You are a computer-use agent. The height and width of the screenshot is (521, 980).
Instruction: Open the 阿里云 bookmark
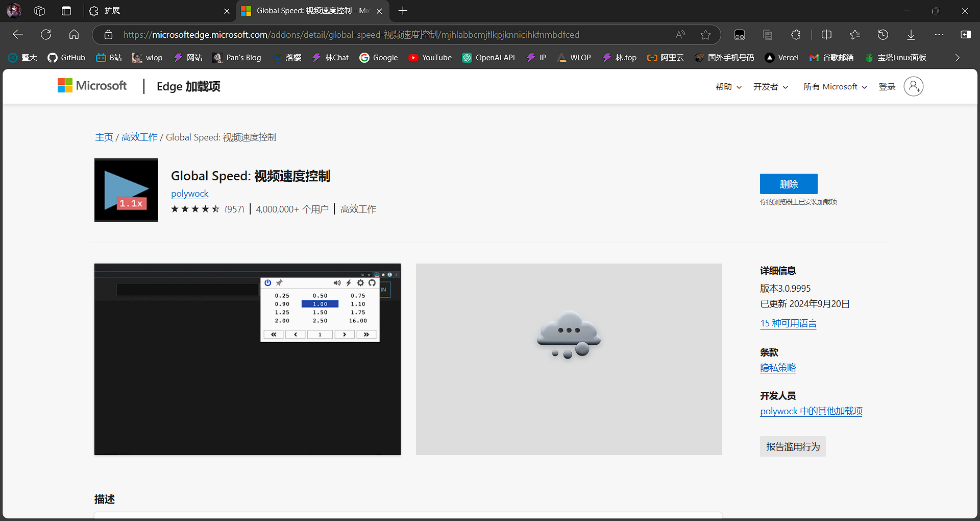pos(665,58)
